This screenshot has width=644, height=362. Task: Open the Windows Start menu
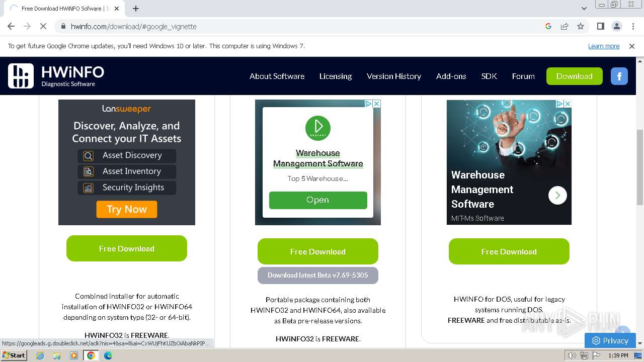coord(14,355)
